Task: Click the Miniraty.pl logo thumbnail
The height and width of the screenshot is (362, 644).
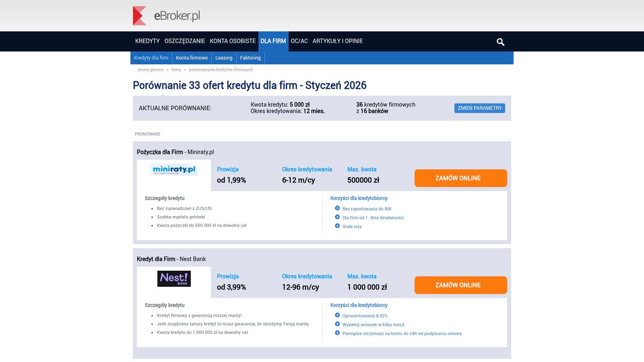Action: coord(174,169)
